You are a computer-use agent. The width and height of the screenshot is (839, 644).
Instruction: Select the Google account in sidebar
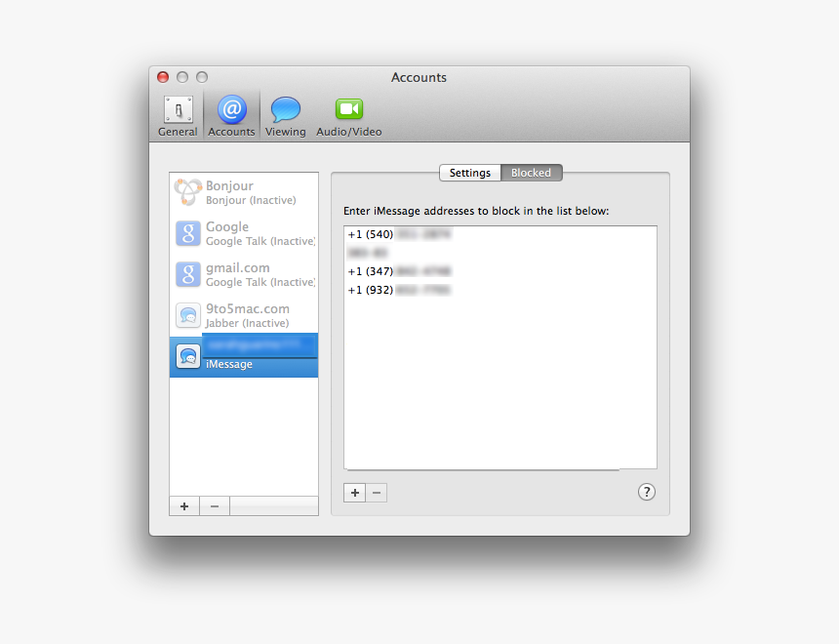pyautogui.click(x=244, y=233)
